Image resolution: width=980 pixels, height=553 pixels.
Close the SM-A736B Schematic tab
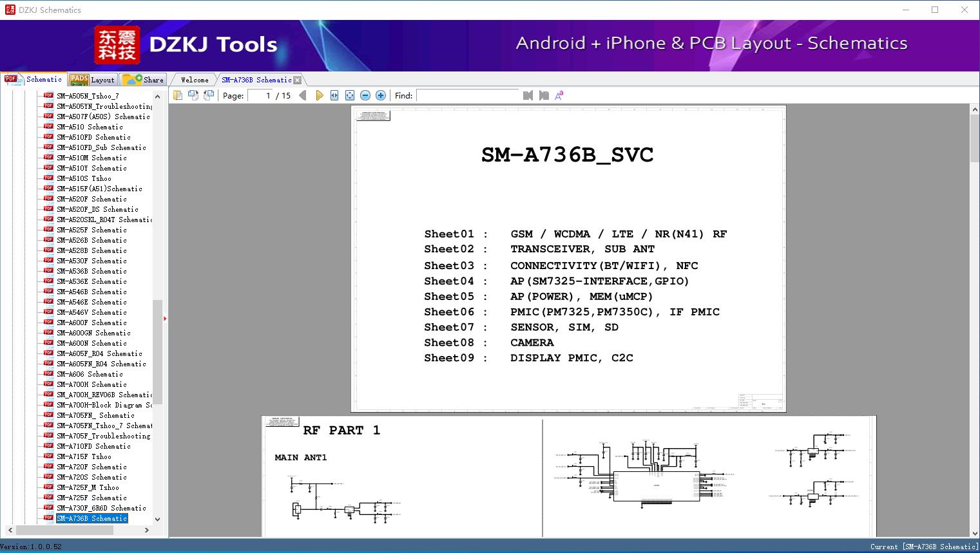click(297, 80)
